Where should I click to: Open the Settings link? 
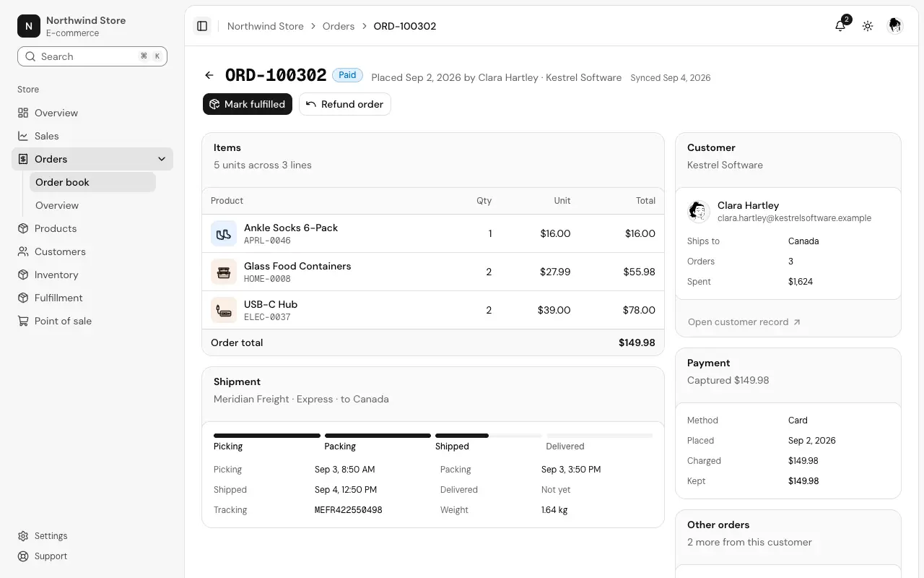pos(92,536)
